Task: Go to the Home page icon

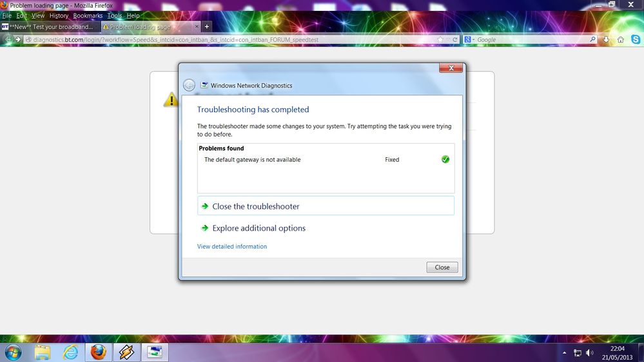Action: [x=620, y=39]
